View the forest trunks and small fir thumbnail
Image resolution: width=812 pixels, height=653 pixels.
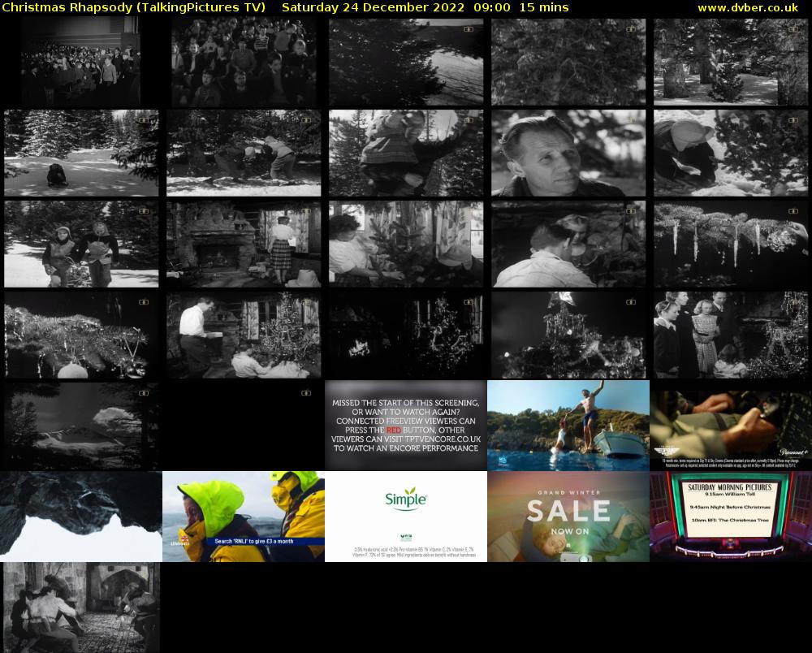tap(731, 62)
